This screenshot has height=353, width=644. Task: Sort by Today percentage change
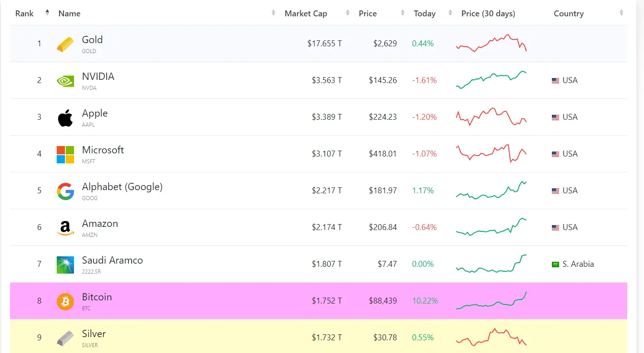tap(424, 14)
